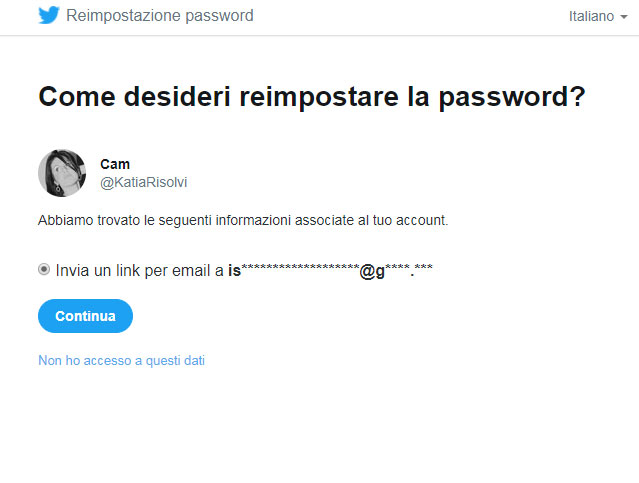Click the Continua button

[x=85, y=316]
